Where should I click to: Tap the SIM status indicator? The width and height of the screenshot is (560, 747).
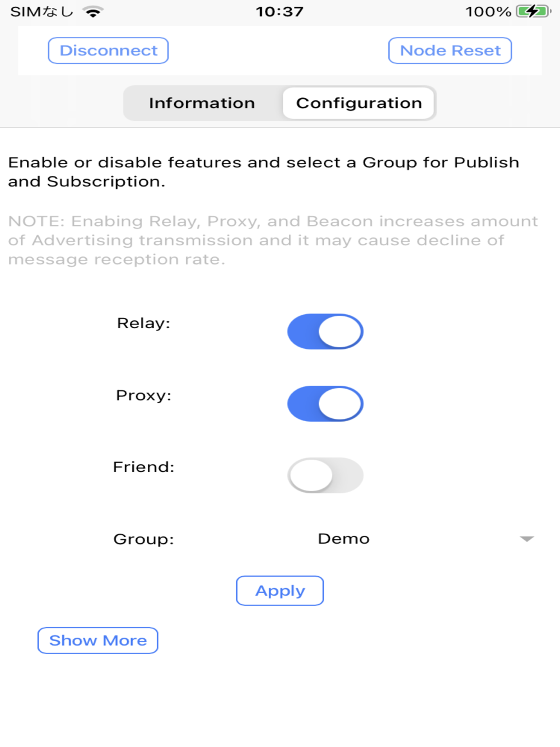pos(41,12)
